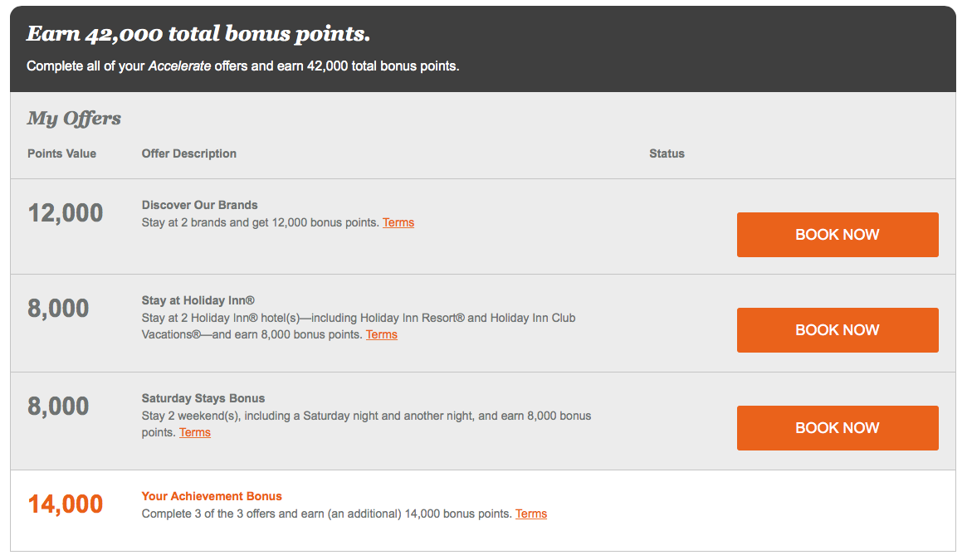This screenshot has height=560, width=967.
Task: Click the 12,000 points value
Action: tap(66, 213)
